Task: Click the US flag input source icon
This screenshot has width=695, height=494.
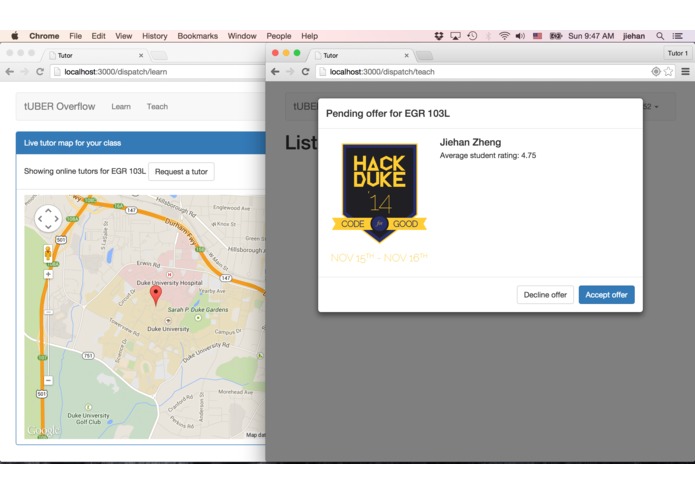Action: click(x=537, y=36)
